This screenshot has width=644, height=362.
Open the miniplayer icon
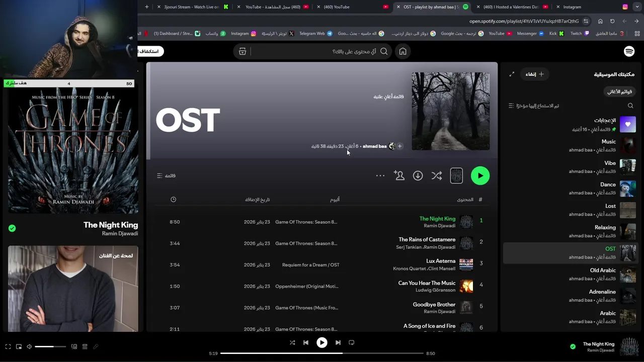coord(19,346)
